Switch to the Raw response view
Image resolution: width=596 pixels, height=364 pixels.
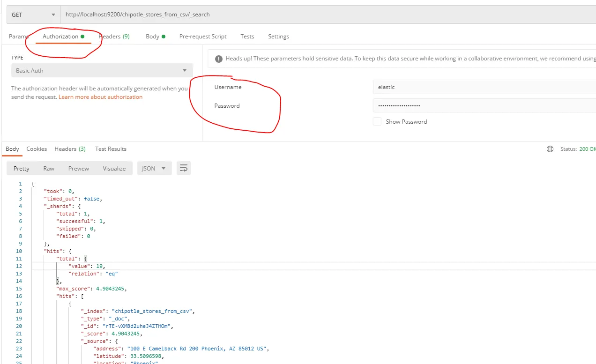point(49,169)
